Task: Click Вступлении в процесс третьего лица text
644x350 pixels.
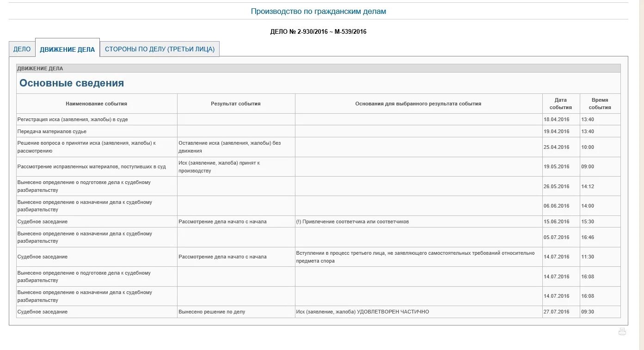Action: (x=415, y=257)
